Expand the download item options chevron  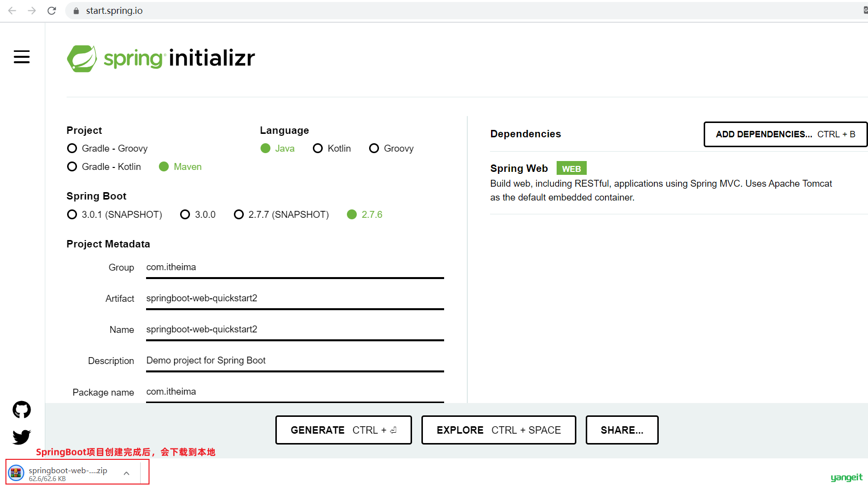click(127, 473)
